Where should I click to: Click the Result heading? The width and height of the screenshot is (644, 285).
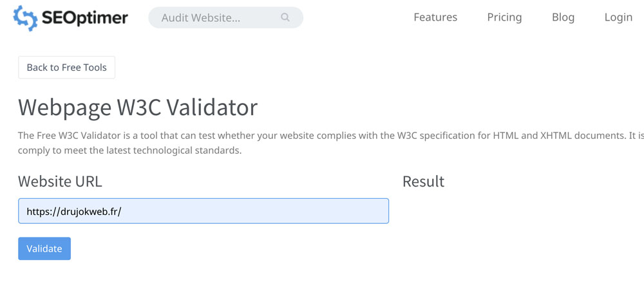tap(423, 181)
